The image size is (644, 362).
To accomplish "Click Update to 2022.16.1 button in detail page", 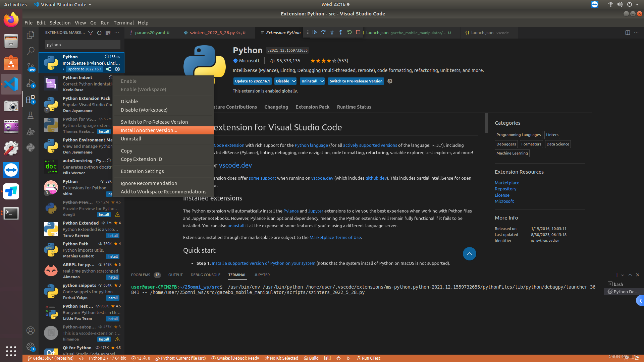I will [252, 81].
